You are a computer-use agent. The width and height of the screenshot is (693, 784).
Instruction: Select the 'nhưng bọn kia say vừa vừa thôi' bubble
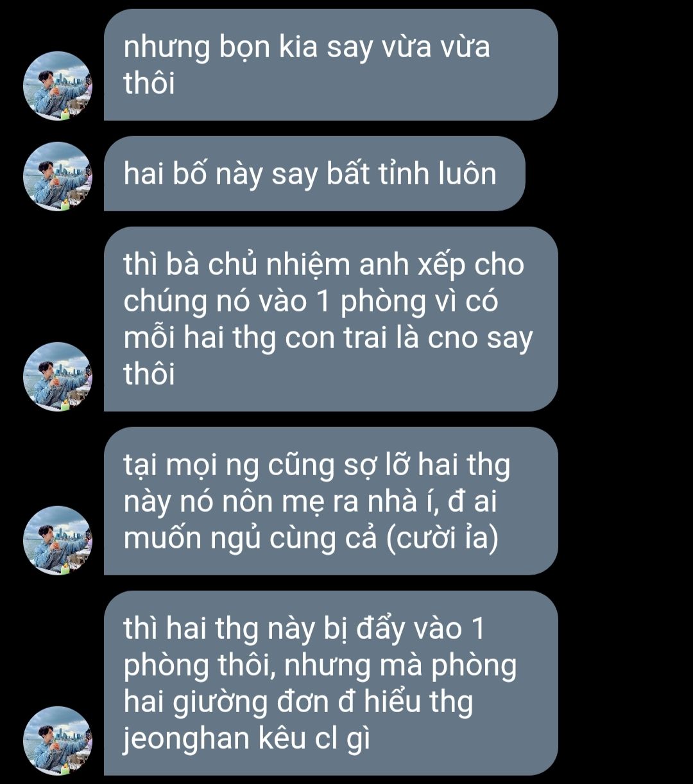(x=331, y=65)
